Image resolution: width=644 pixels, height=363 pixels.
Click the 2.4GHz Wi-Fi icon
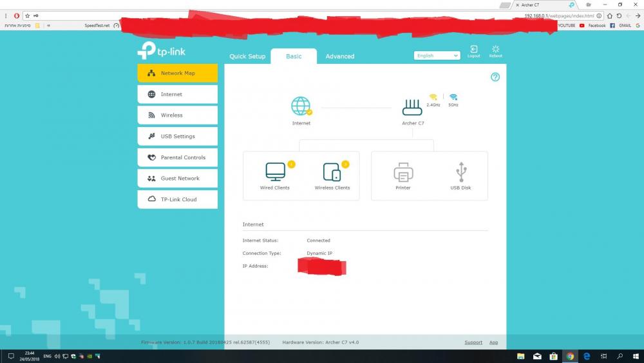point(433,97)
